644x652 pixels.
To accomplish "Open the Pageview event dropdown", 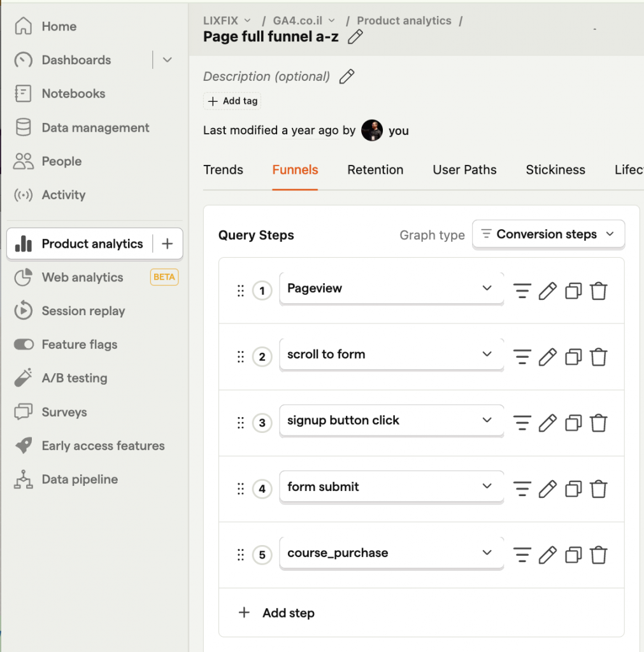I will tap(392, 288).
